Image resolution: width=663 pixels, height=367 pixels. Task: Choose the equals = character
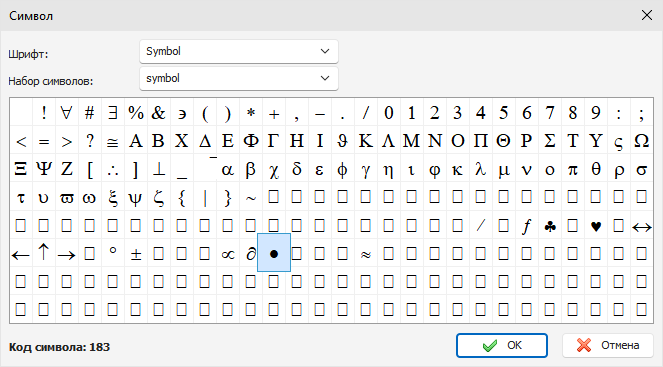click(44, 141)
